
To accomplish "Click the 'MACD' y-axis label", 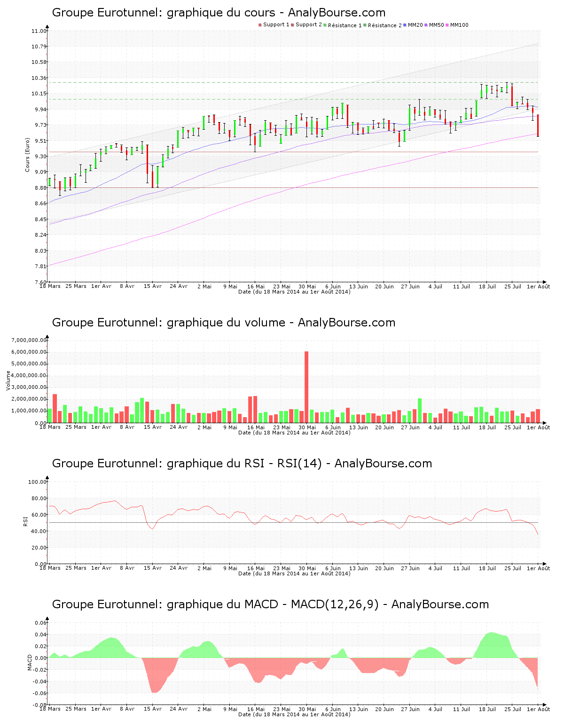I will (x=29, y=662).
